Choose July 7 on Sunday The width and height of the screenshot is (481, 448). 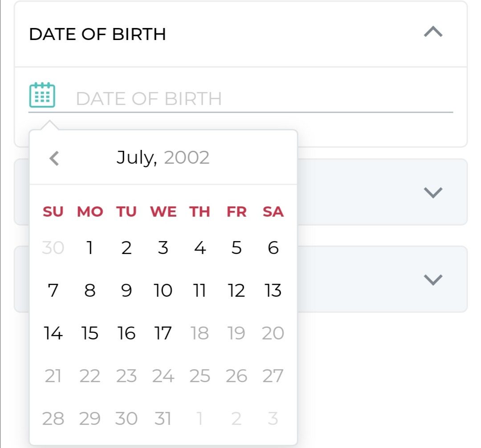click(x=53, y=291)
